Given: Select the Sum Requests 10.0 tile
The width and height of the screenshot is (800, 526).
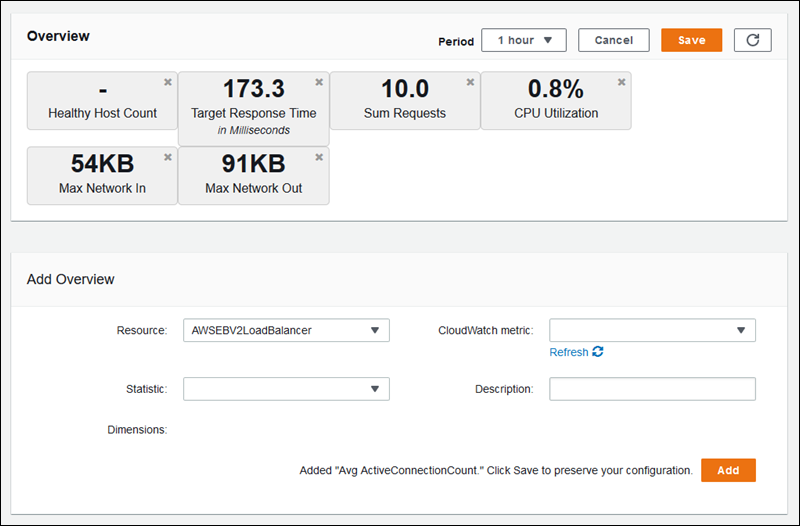Looking at the screenshot, I should click(405, 100).
